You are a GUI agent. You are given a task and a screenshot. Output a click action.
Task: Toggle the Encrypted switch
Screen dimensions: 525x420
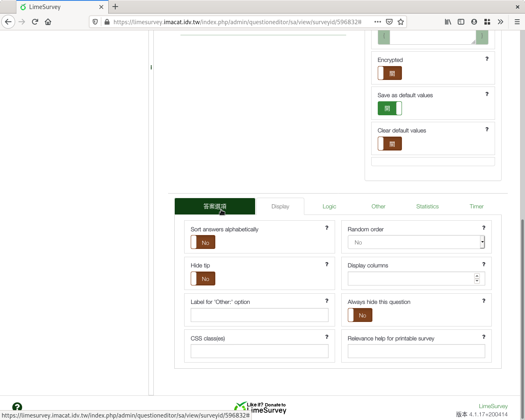point(390,73)
